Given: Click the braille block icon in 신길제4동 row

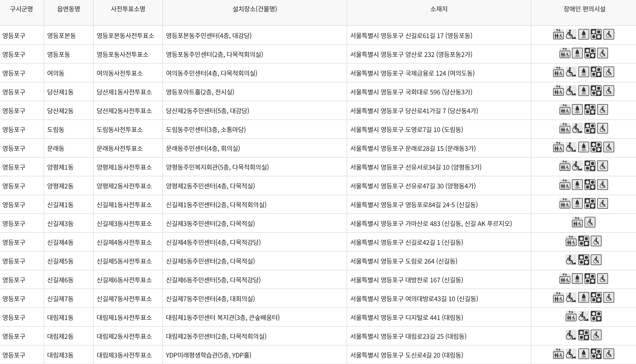Looking at the screenshot, I should coord(584,242).
